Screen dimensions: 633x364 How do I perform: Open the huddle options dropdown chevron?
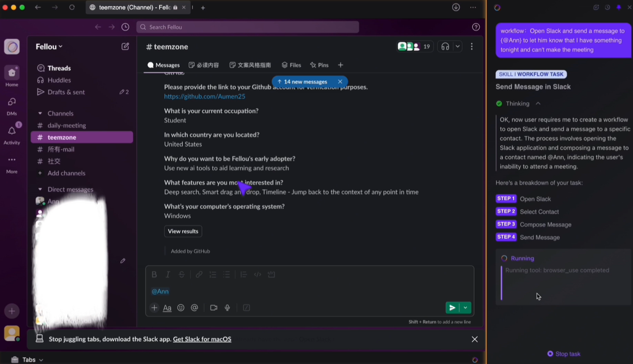457,46
